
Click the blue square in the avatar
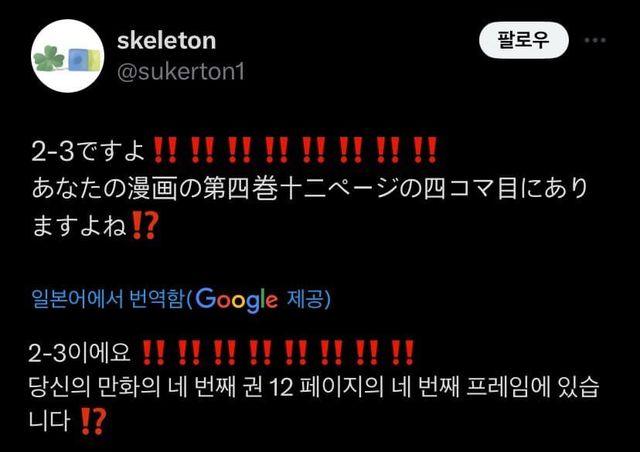tap(78, 60)
